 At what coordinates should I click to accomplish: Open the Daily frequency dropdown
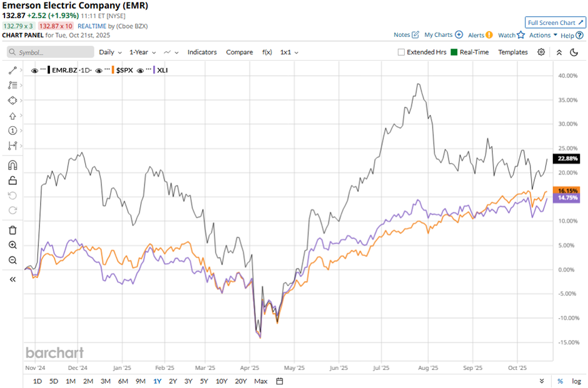click(x=110, y=52)
